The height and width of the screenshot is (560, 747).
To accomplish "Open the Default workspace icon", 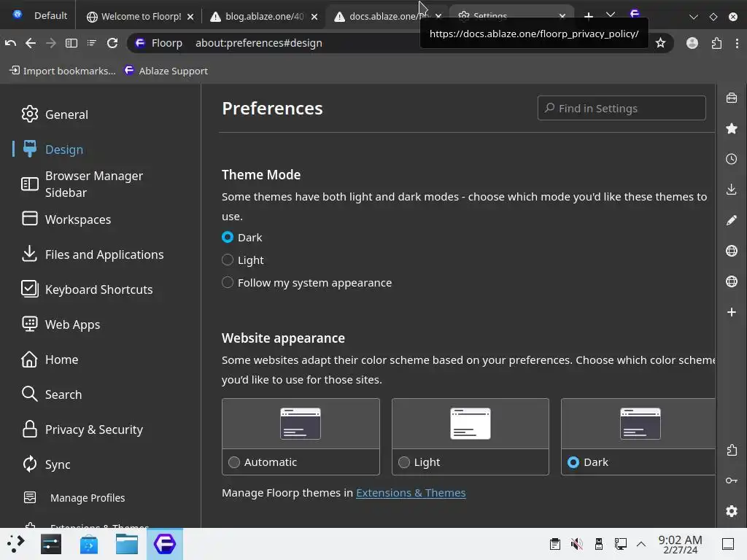I will 18,15.
